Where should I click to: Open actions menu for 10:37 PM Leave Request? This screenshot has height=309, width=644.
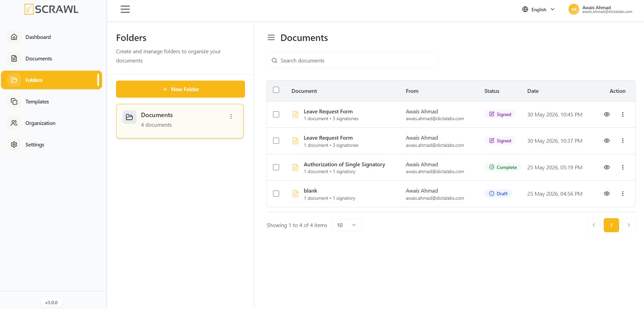click(623, 141)
